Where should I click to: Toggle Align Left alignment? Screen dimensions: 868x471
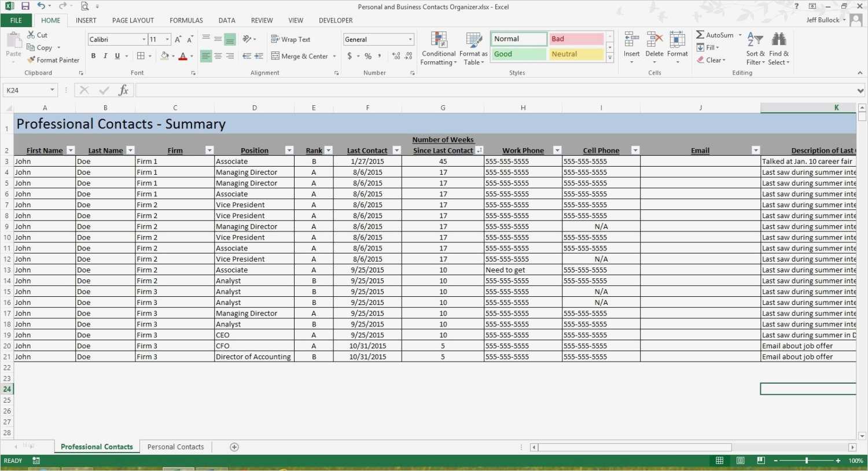[206, 56]
